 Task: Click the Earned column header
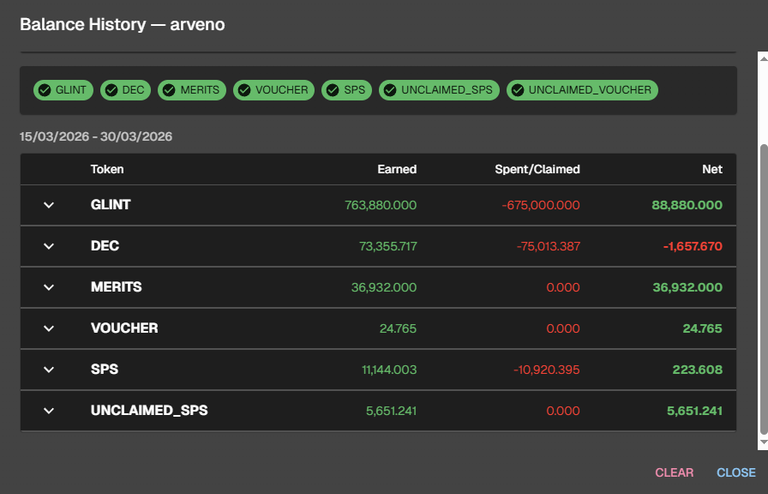pyautogui.click(x=397, y=169)
